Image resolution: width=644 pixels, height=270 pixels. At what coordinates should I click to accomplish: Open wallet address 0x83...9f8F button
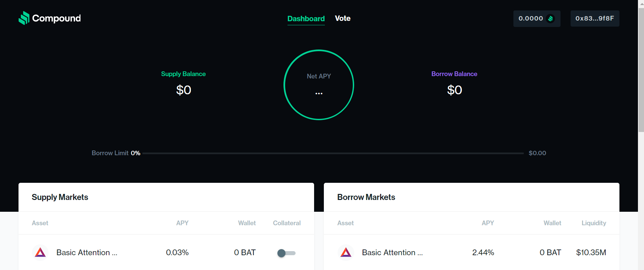[595, 19]
